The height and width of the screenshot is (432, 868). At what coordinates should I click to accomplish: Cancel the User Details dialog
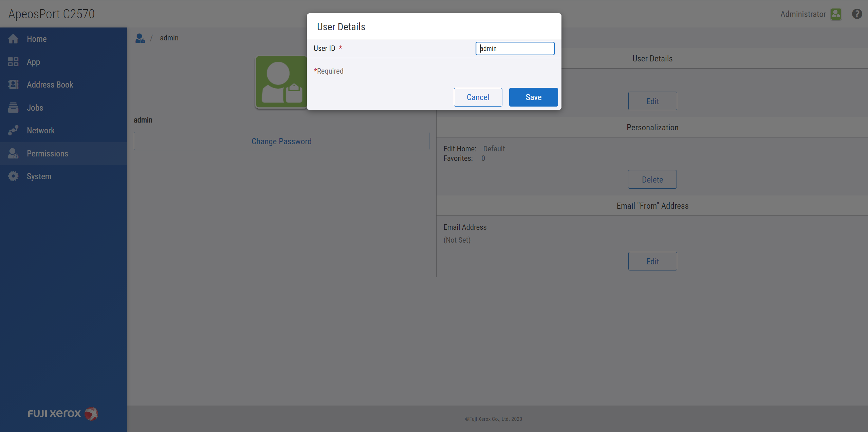tap(478, 97)
